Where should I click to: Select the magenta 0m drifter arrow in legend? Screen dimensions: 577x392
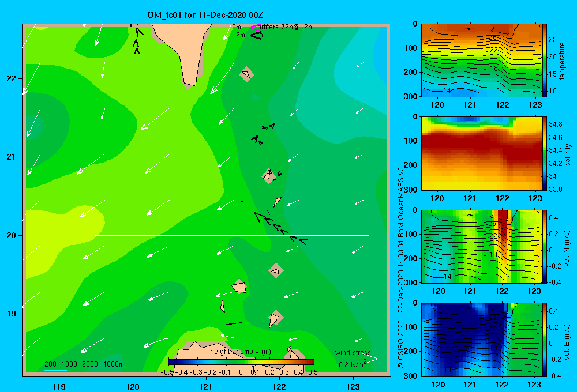point(254,27)
